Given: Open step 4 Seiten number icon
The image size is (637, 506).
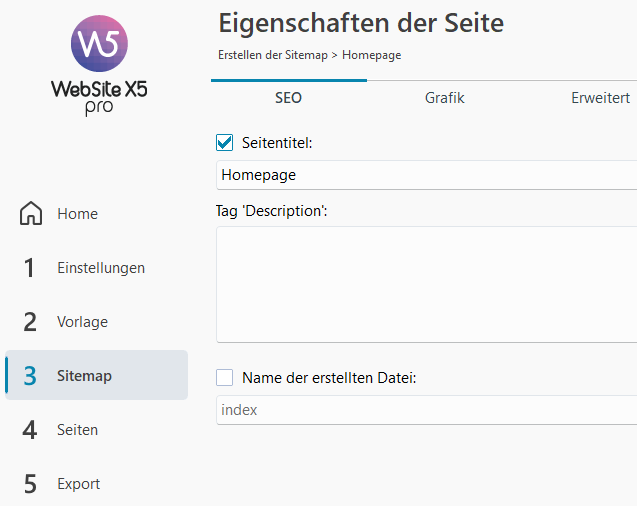Looking at the screenshot, I should pos(30,430).
